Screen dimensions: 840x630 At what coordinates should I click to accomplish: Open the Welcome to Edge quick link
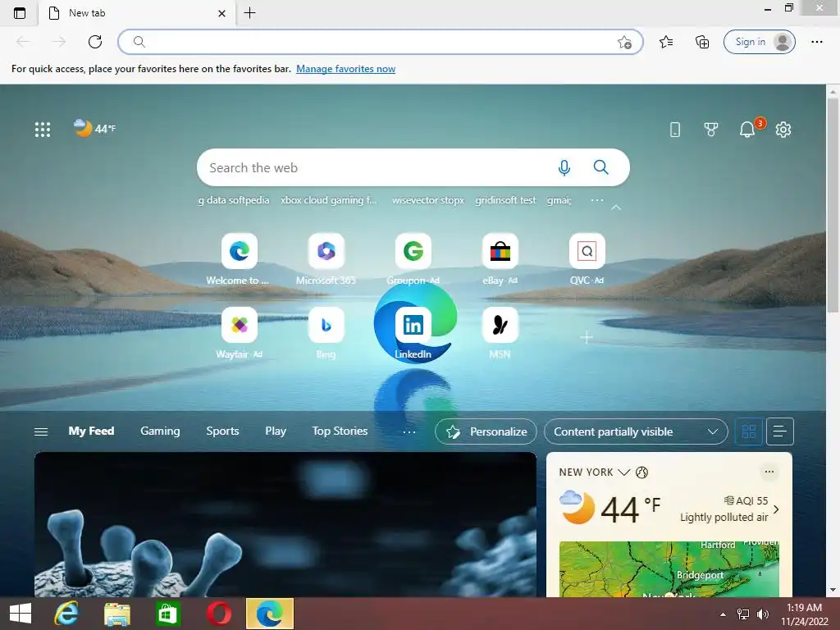[239, 259]
